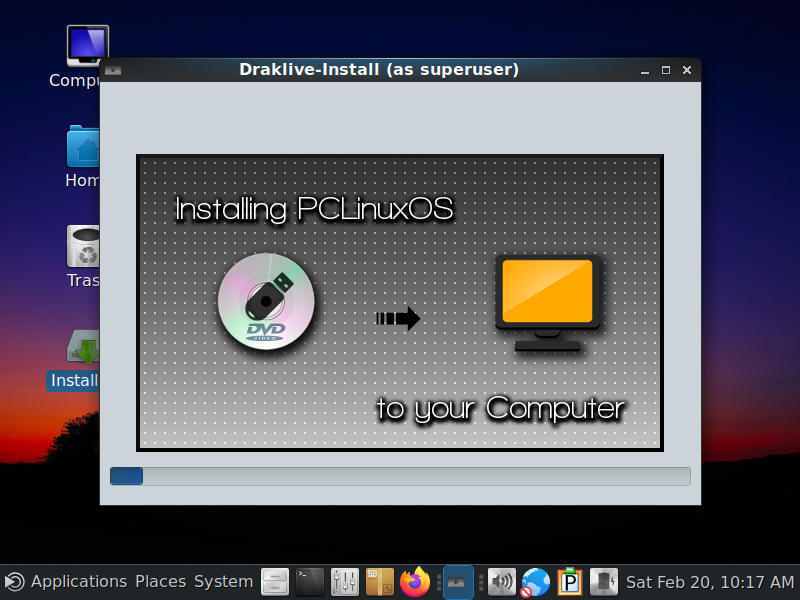
Task: Open the mixer sliders launcher in the panel
Action: pos(344,582)
